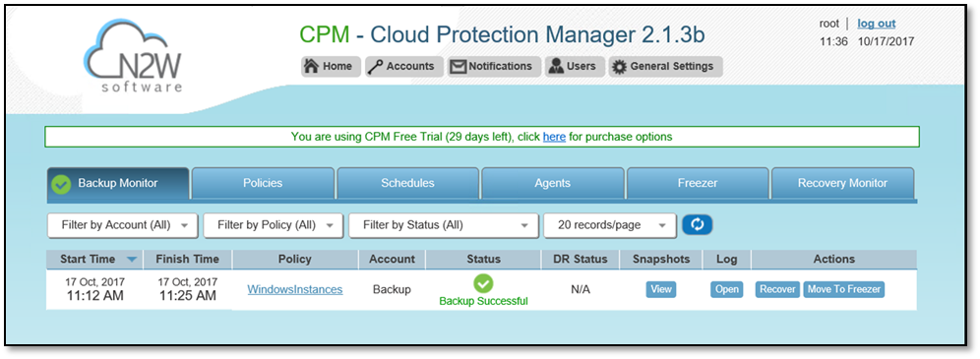Open the Accounts section
The width and height of the screenshot is (980, 359).
404,66
